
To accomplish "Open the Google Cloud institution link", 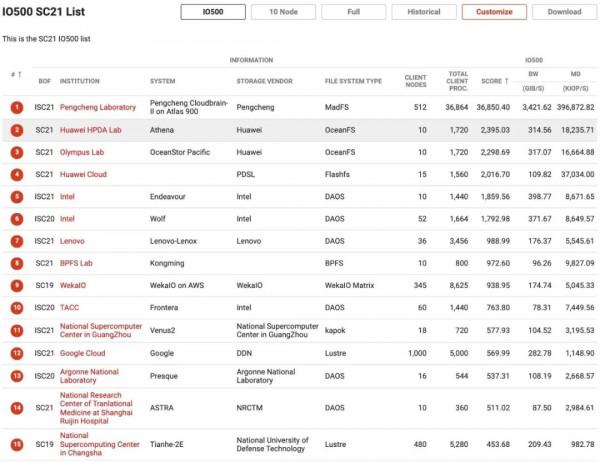I will pos(87,352).
